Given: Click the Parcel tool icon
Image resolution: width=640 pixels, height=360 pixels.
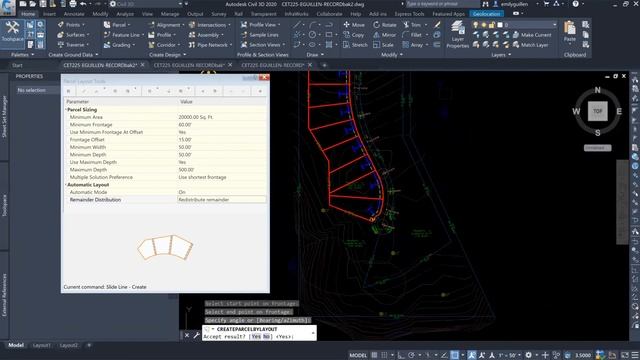Looking at the screenshot, I should click(x=107, y=25).
